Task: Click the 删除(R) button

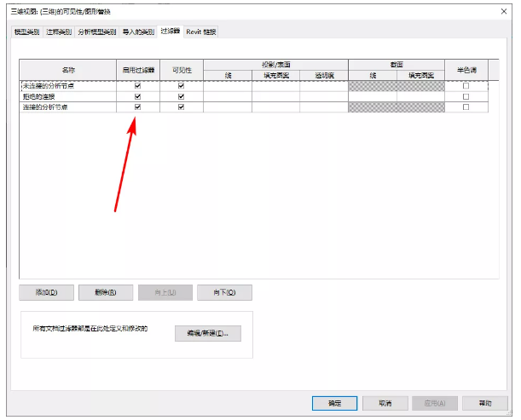Action: (x=106, y=292)
